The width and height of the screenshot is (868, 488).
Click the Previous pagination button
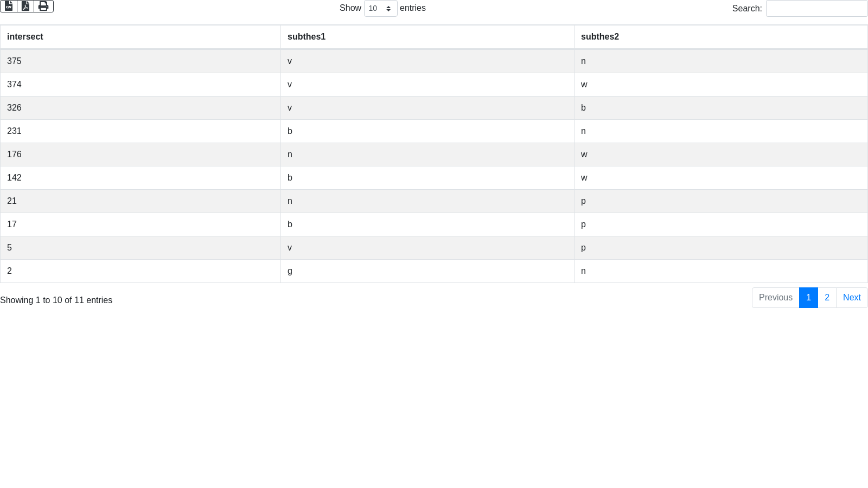point(775,298)
